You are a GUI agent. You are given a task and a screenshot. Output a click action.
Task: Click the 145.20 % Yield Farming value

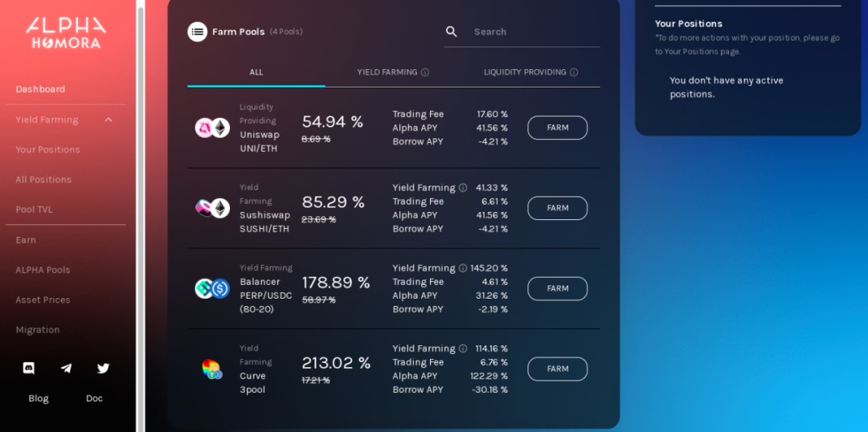(489, 267)
